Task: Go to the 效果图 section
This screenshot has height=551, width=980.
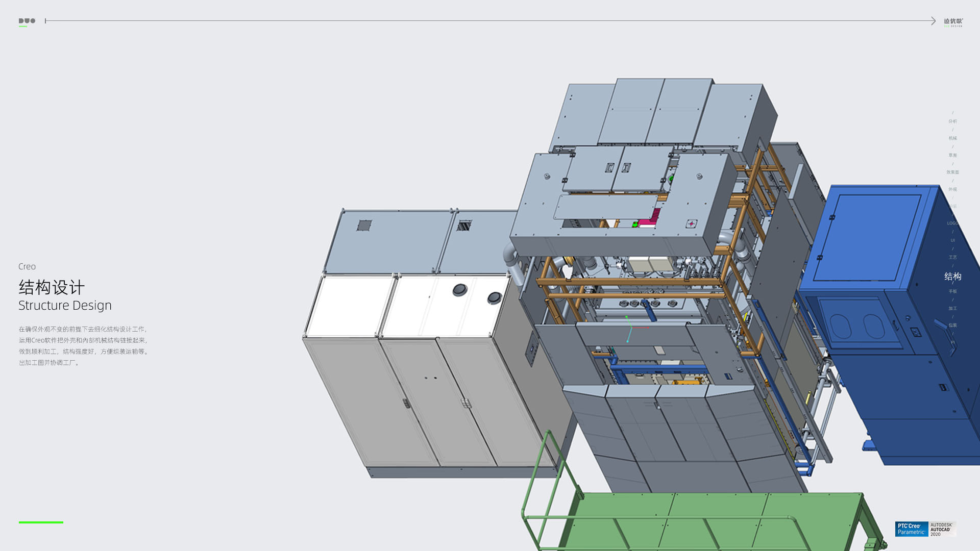Action: [952, 172]
